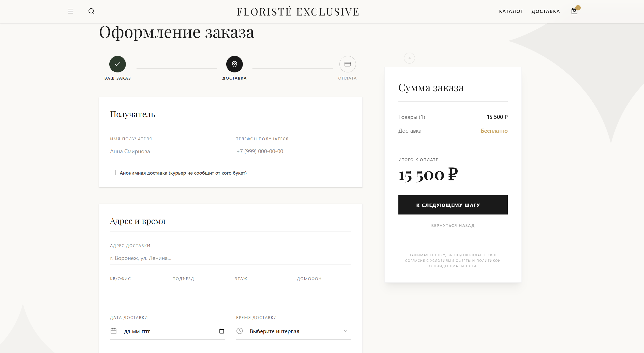
Task: Enable the 'Анонимная доставка' checkbox
Action: [113, 173]
